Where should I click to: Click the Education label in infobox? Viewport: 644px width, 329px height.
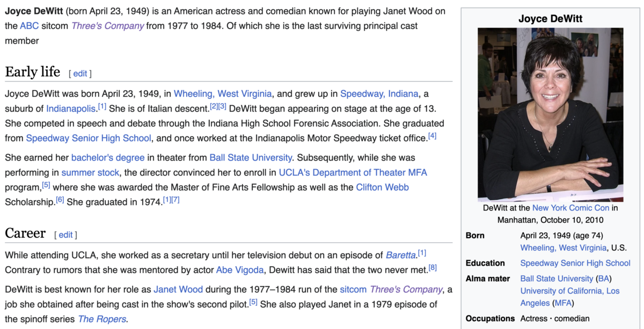tap(485, 263)
